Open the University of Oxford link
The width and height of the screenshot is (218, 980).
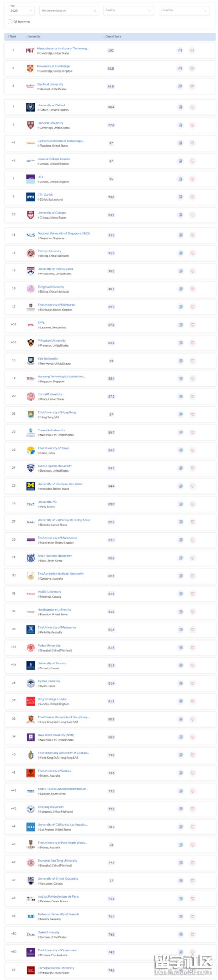tap(51, 105)
